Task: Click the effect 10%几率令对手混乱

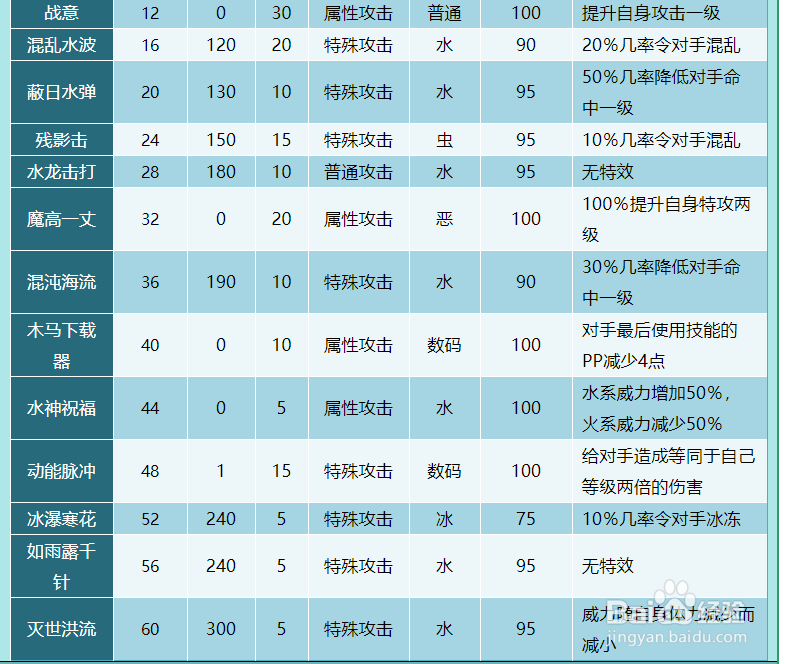Action: (661, 140)
